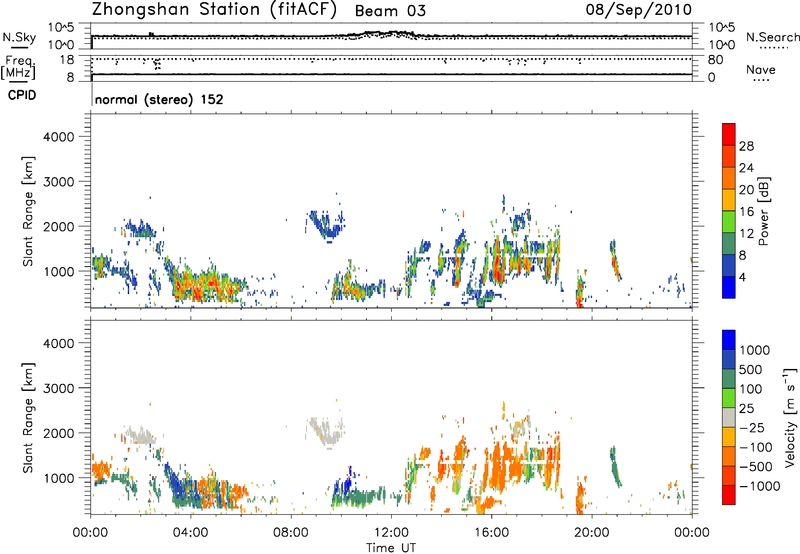Click the "Power [dB]" colorbar title
The image size is (800, 554).
coord(764,211)
